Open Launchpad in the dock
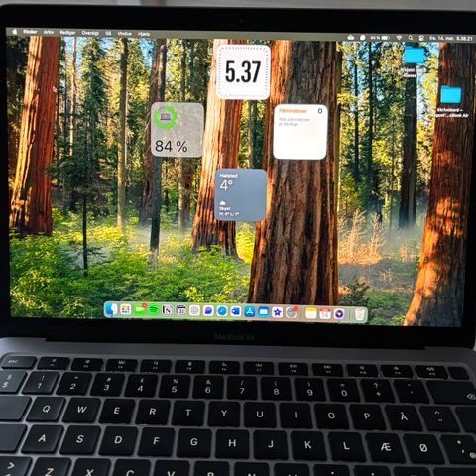The image size is (476, 476). 126,310
